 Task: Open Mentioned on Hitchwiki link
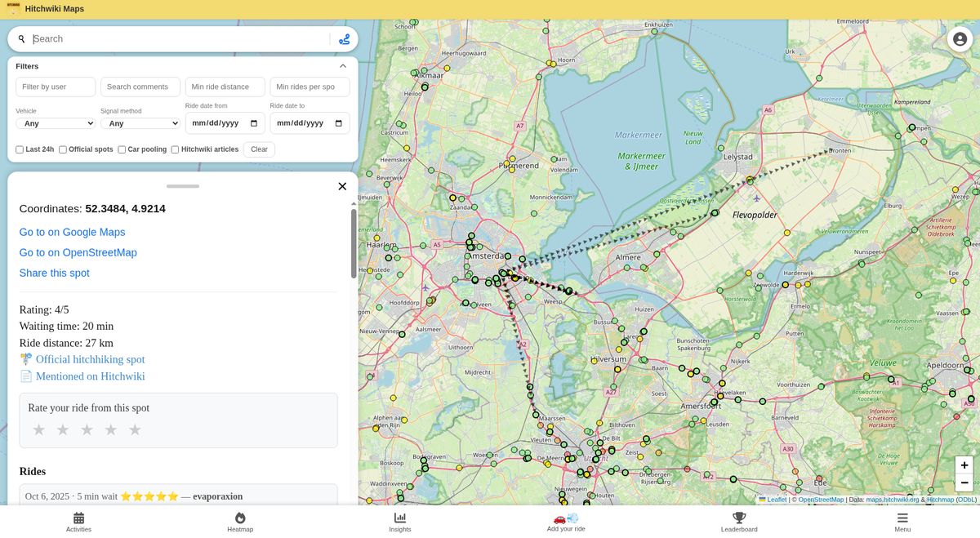pyautogui.click(x=90, y=376)
